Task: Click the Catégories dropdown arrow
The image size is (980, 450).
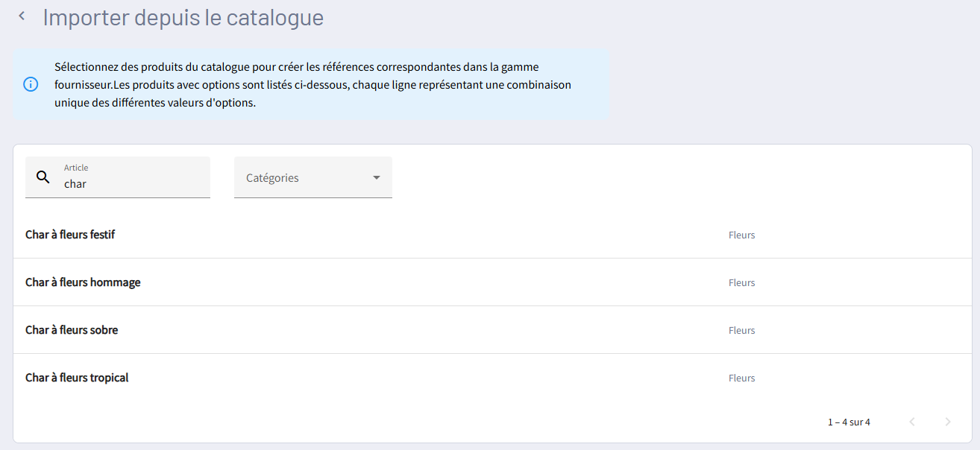Action: (377, 178)
